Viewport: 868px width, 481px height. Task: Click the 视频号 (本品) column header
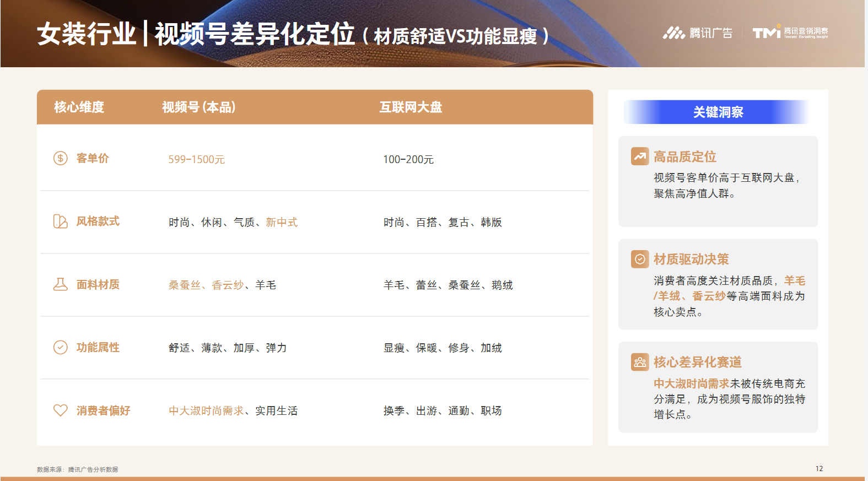pos(198,107)
